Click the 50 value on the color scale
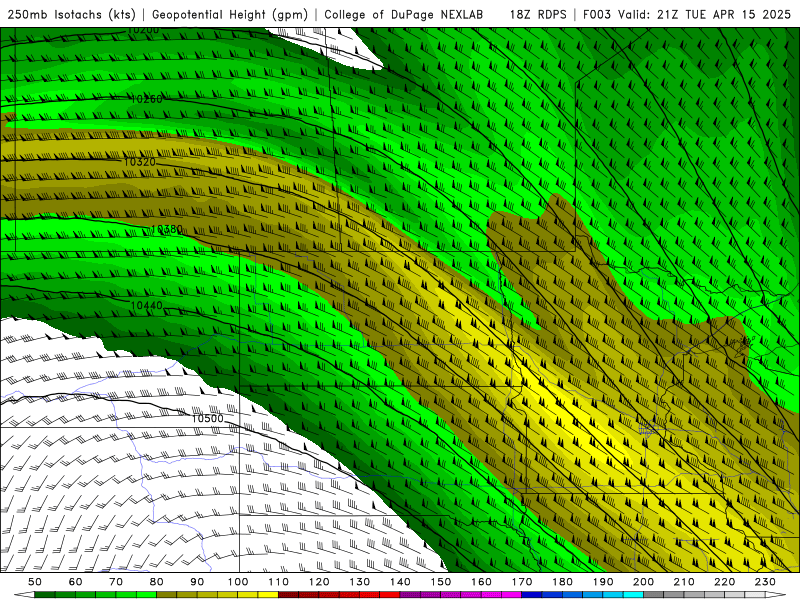Viewport: 800px width, 600px height. point(35,582)
